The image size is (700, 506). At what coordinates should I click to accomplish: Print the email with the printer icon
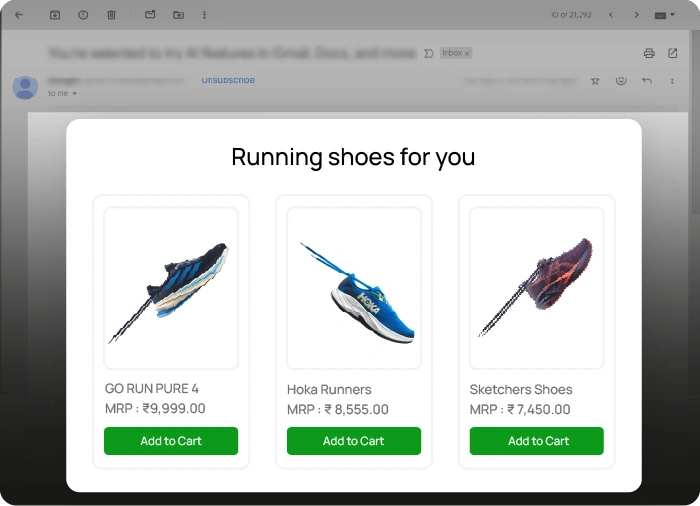tap(649, 54)
